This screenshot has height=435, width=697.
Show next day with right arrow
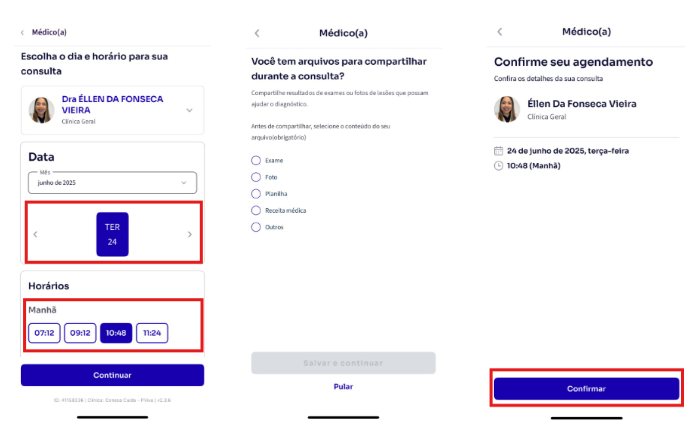click(190, 234)
